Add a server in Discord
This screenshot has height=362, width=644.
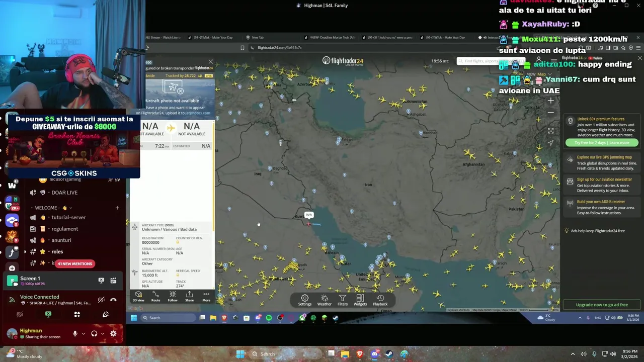click(12, 268)
